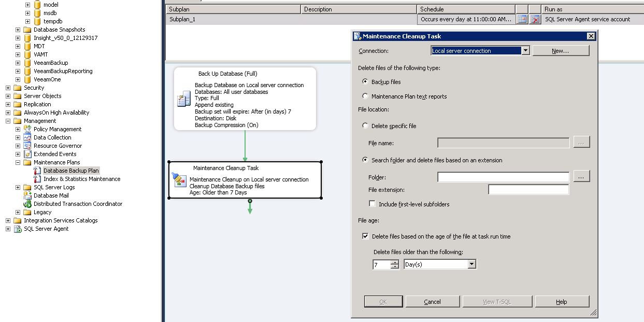Screen dimensions: 644x322
Task: Select the Delete specific file option
Action: 365,125
